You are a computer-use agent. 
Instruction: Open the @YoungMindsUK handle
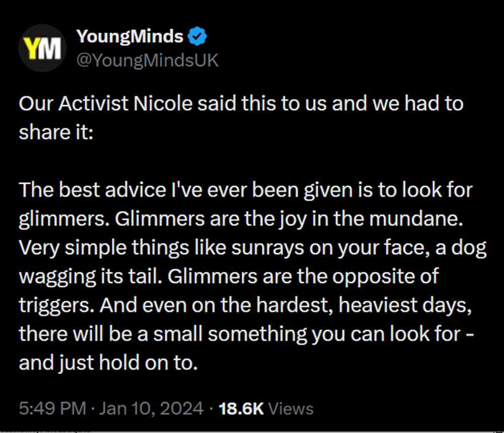147,60
